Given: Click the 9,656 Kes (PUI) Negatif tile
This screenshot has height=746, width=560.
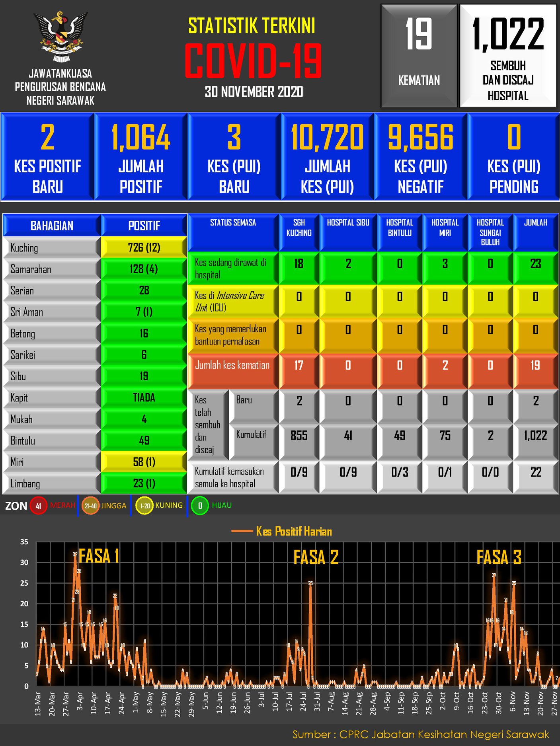Looking at the screenshot, I should click(x=421, y=156).
